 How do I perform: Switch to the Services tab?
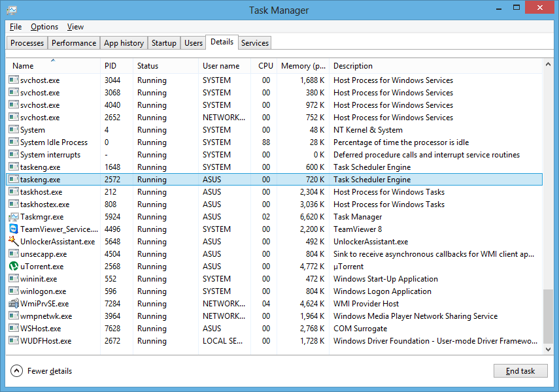254,42
